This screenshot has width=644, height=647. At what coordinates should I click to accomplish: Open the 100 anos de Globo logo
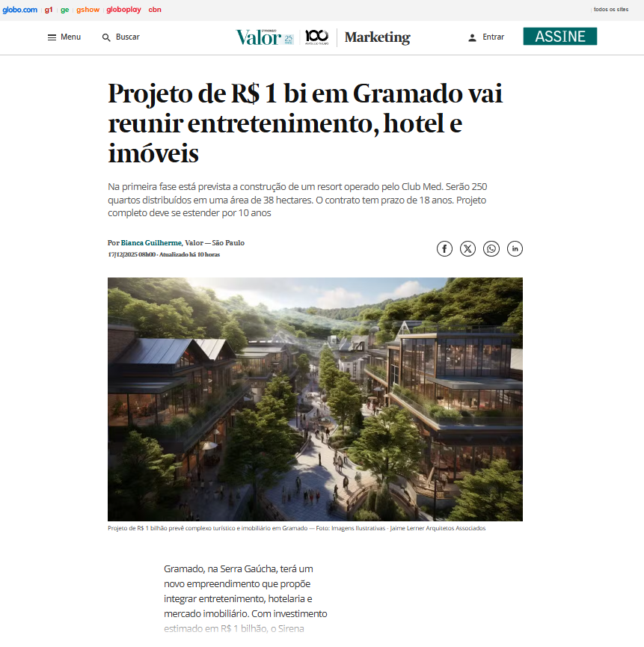[x=317, y=37]
